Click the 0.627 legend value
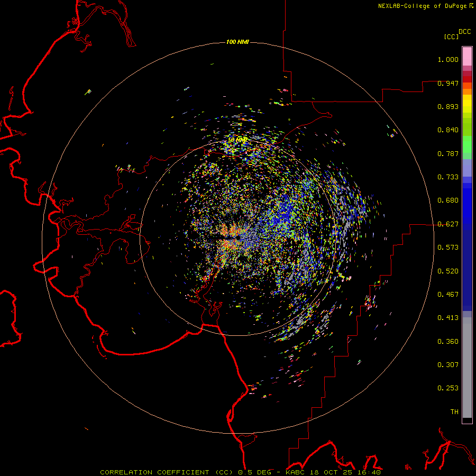 448,224
